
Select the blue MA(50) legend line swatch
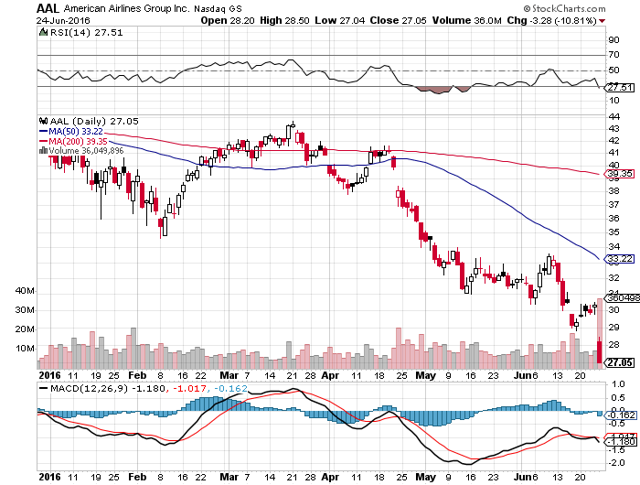[x=43, y=131]
